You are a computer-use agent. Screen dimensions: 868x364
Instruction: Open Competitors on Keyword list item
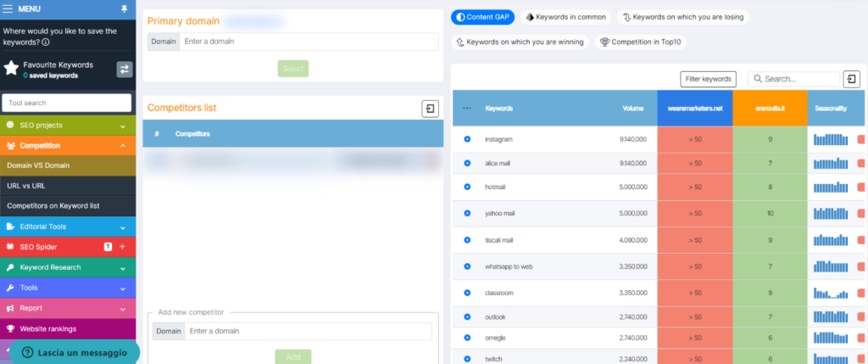pos(68,205)
